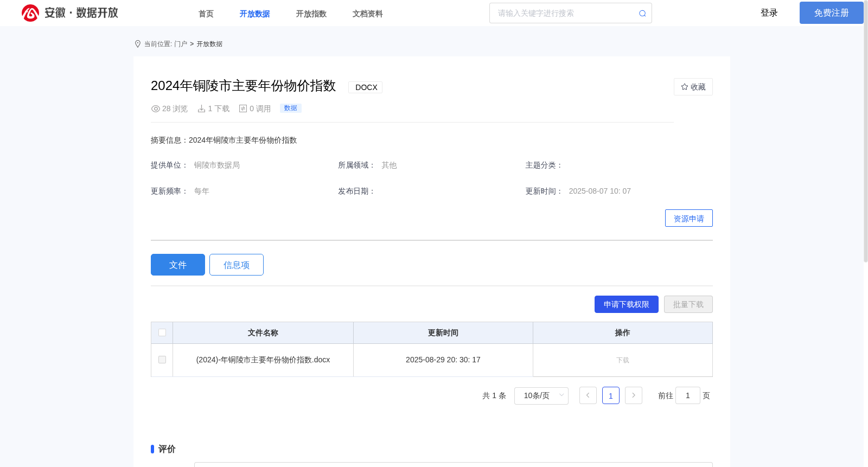Click the go-to-page number input

[x=688, y=395]
